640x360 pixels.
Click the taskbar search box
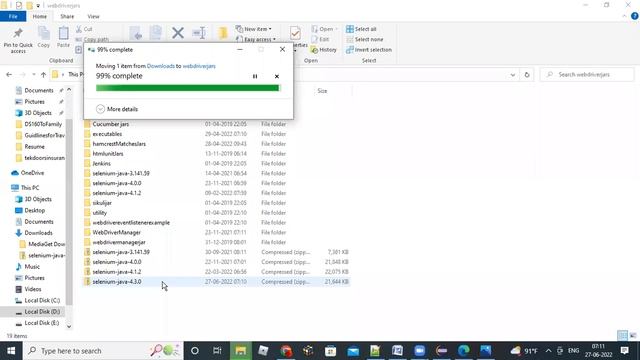tap(103, 351)
